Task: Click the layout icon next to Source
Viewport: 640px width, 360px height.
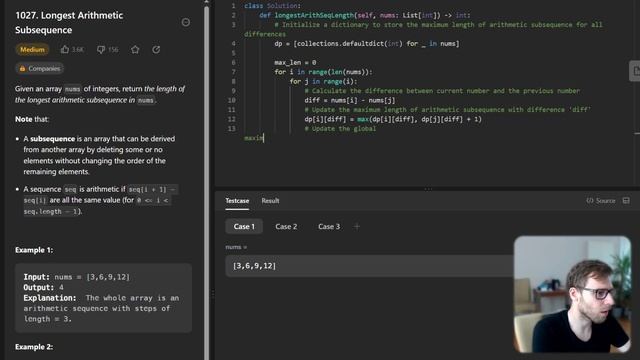Action: (626, 201)
